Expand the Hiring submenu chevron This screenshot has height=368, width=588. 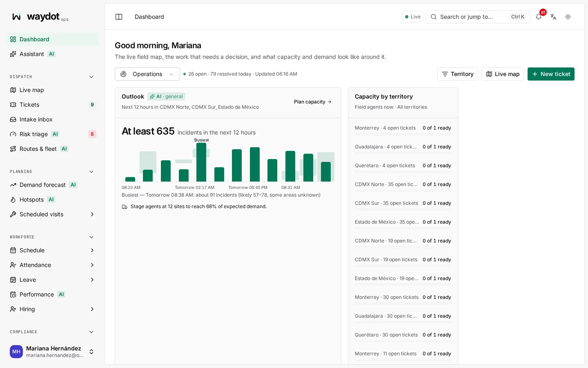[92, 309]
